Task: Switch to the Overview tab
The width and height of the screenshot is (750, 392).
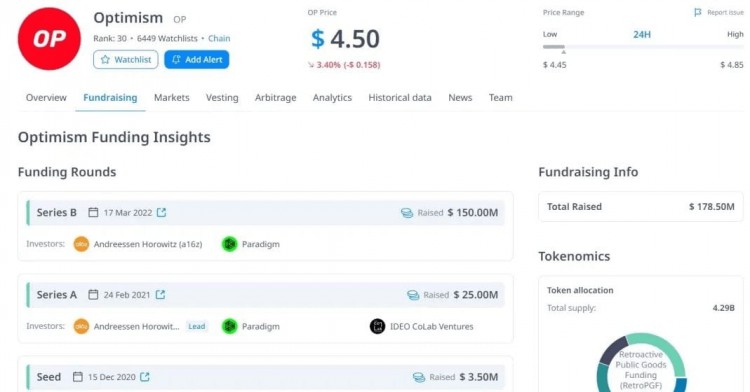Action: coord(46,98)
